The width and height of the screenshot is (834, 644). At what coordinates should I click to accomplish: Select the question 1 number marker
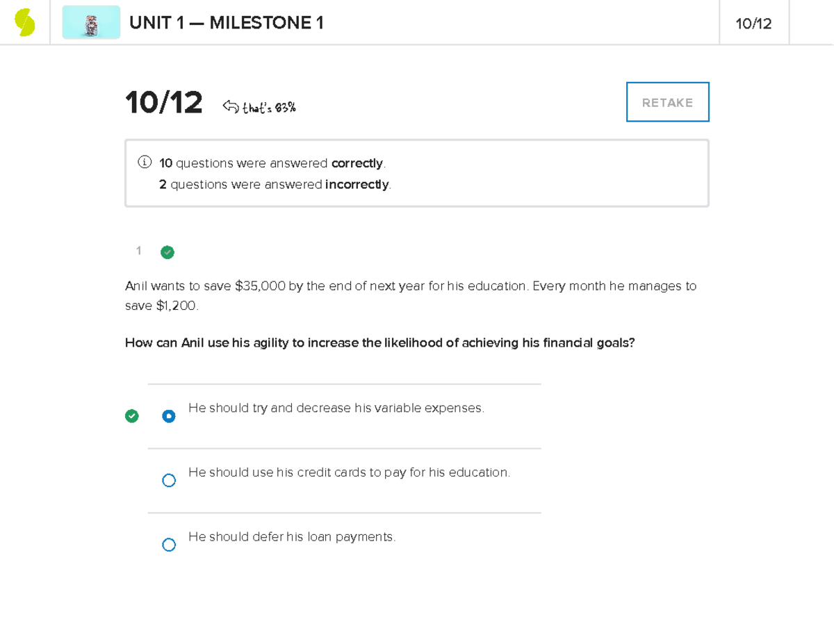138,251
